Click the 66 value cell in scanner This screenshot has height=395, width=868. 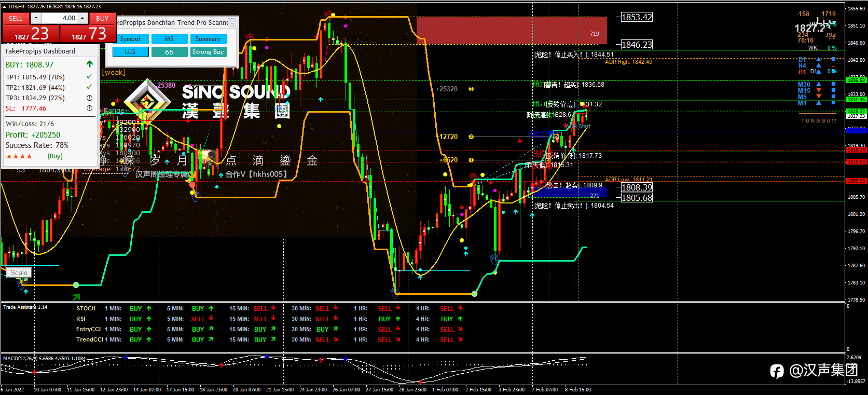(x=169, y=52)
